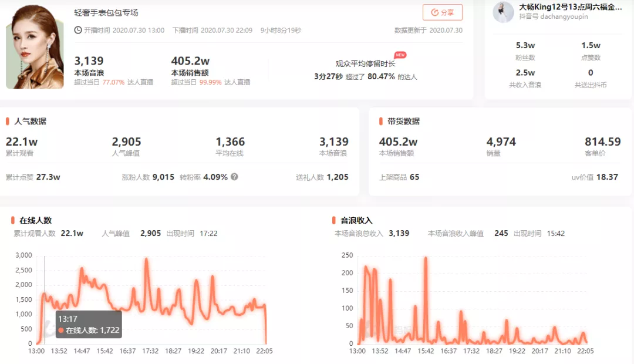Viewport: 634px width, 364px height.
Task: Click the 音浪收入 chart heading
Action: click(x=356, y=220)
